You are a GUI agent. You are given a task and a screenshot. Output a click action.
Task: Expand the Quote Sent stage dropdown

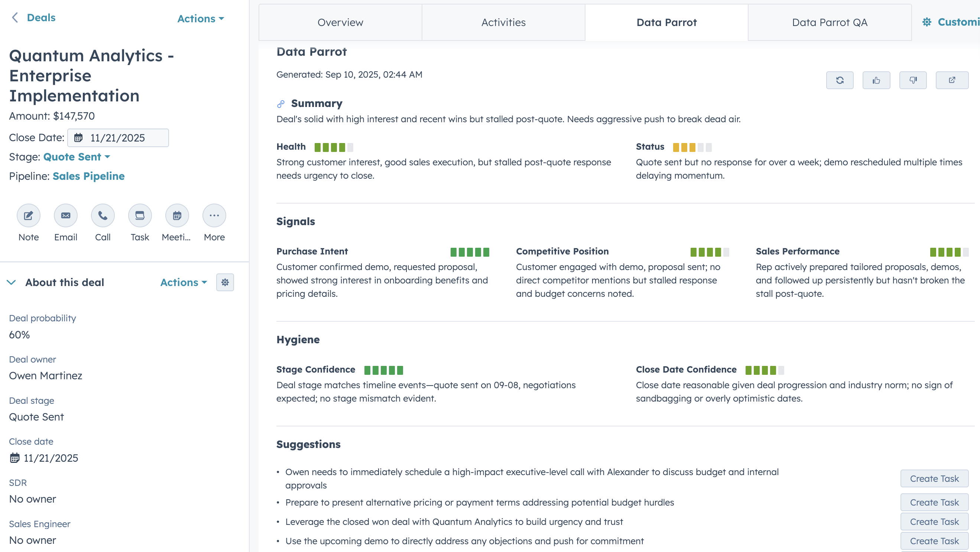tap(76, 157)
